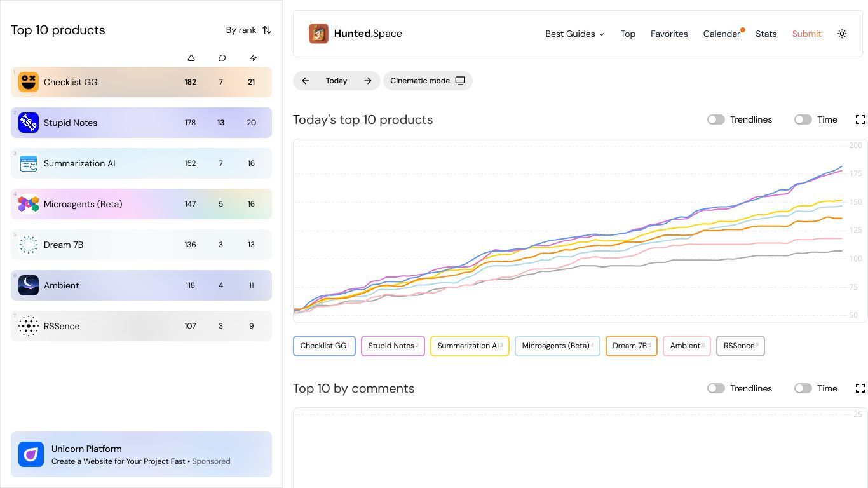868x488 pixels.
Task: Click RSSence upvote count 107
Action: pyautogui.click(x=190, y=326)
